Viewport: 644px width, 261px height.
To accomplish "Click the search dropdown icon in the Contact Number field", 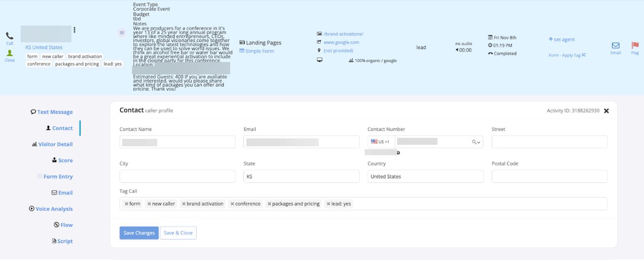I will pos(476,142).
